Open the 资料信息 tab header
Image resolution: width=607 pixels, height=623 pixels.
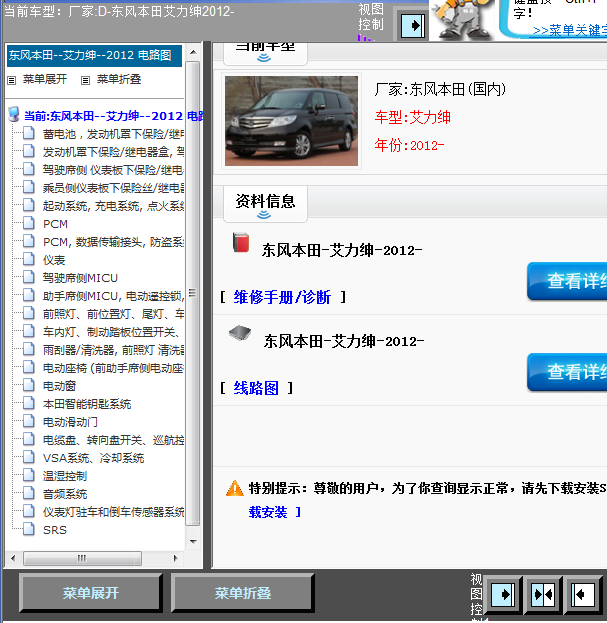pyautogui.click(x=265, y=204)
